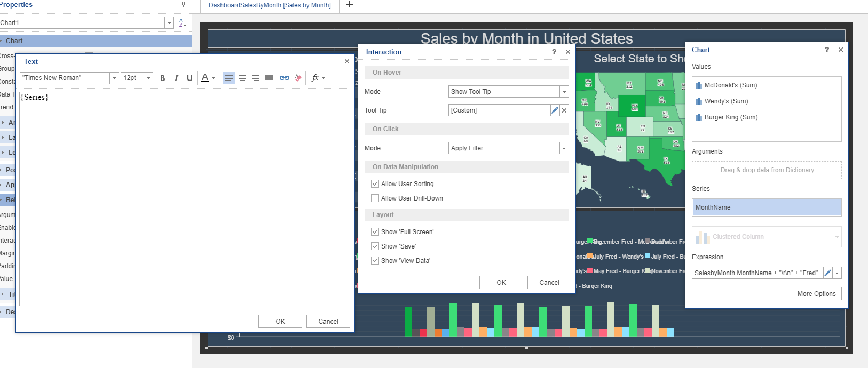Open Interaction dialog help
The height and width of the screenshot is (368, 868).
554,52
